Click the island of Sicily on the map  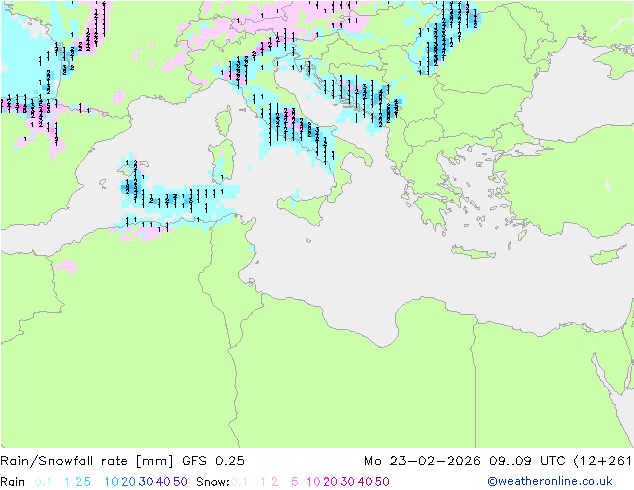pyautogui.click(x=304, y=208)
